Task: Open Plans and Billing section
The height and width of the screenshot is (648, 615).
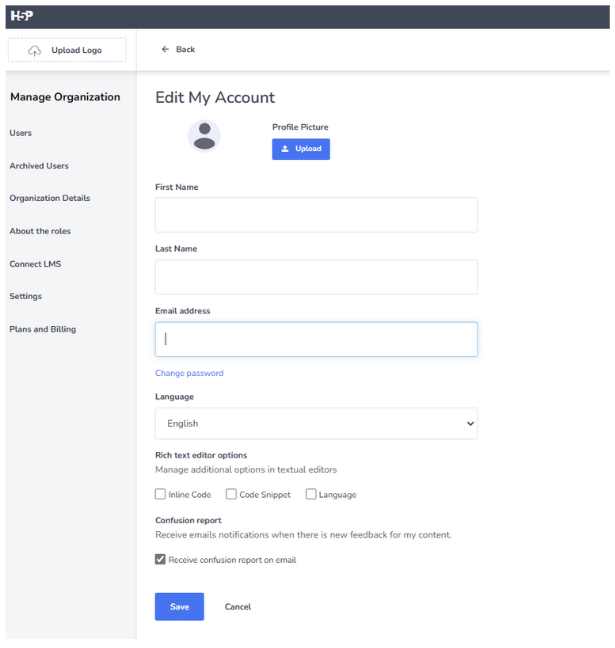Action: tap(42, 329)
